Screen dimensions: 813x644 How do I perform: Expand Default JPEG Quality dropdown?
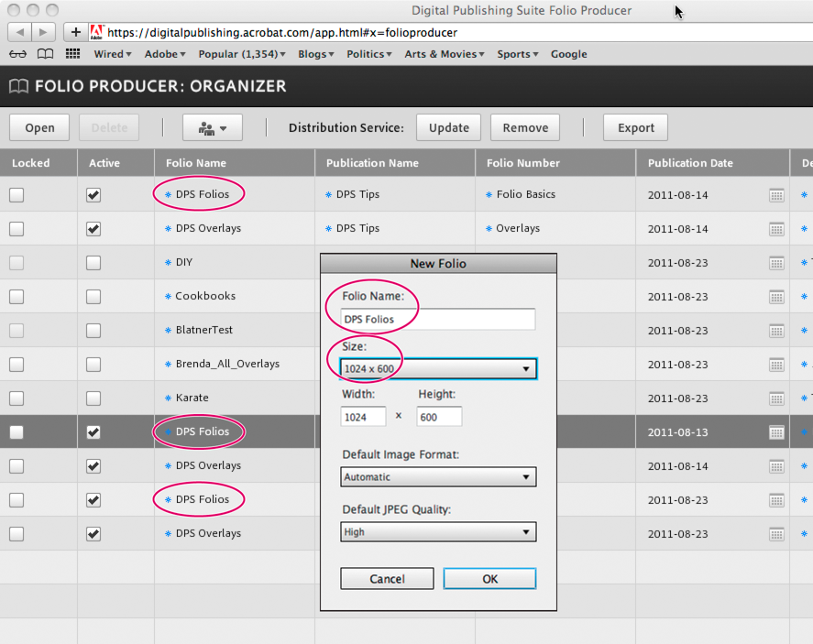[438, 532]
